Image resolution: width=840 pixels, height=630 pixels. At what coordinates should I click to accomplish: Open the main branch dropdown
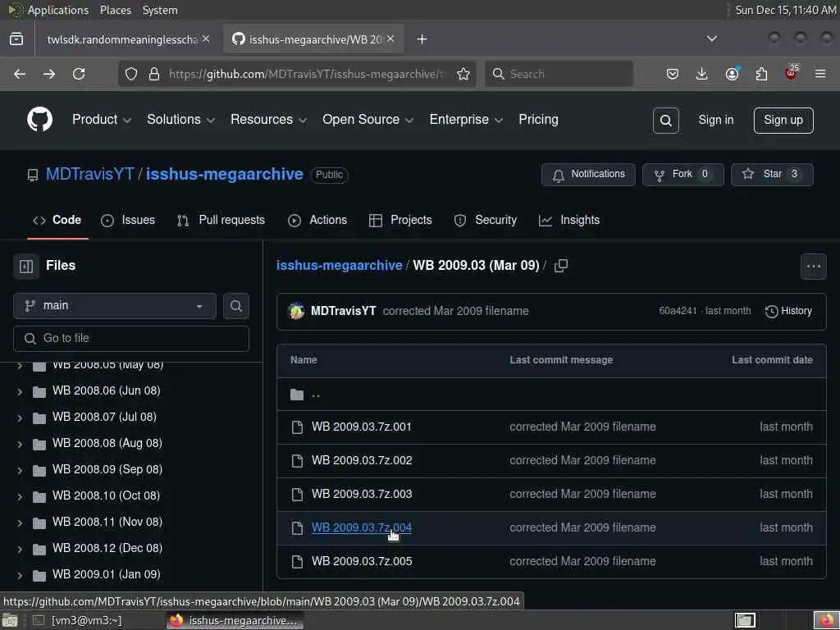tap(115, 306)
